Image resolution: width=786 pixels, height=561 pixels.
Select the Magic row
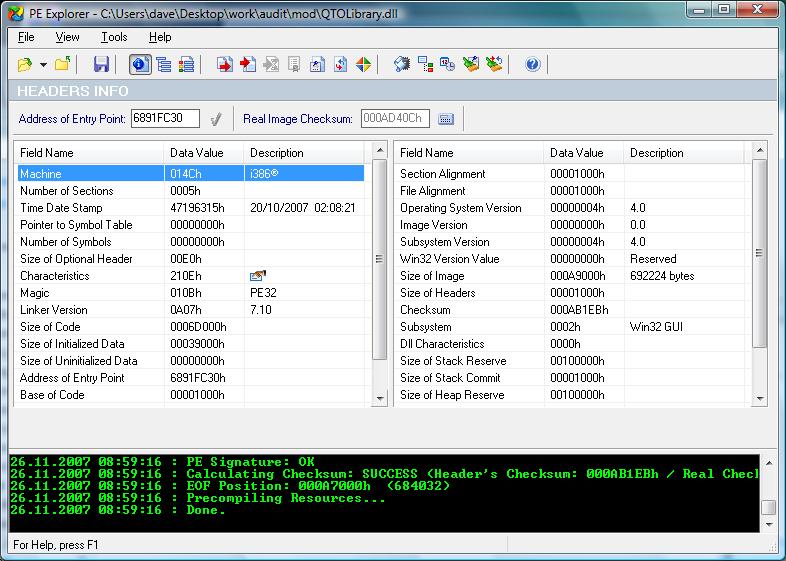click(x=191, y=293)
